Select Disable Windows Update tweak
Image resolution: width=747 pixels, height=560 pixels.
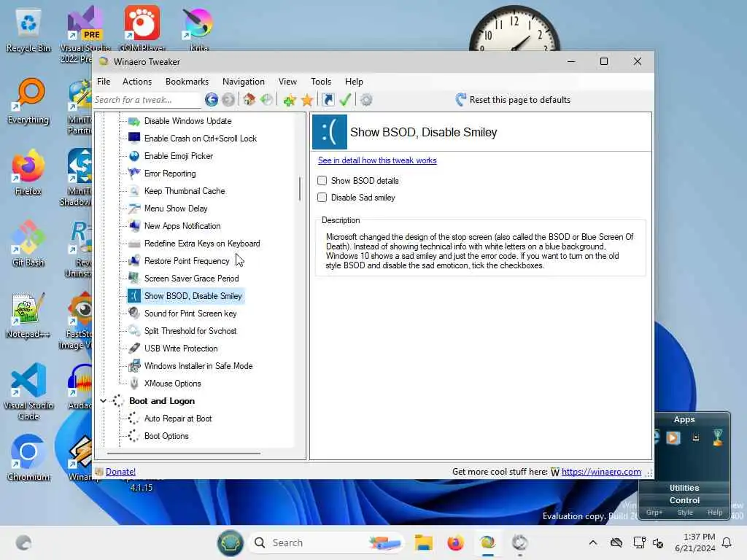(x=187, y=121)
